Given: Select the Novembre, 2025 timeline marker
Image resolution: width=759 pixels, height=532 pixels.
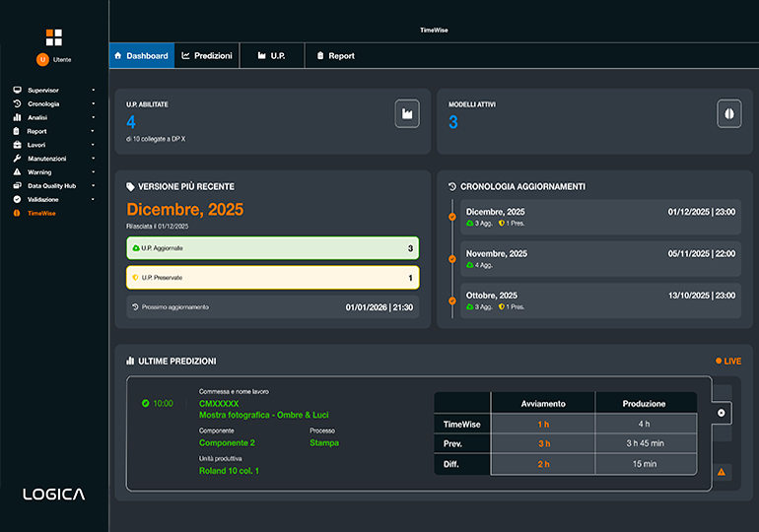Looking at the screenshot, I should pos(452,259).
